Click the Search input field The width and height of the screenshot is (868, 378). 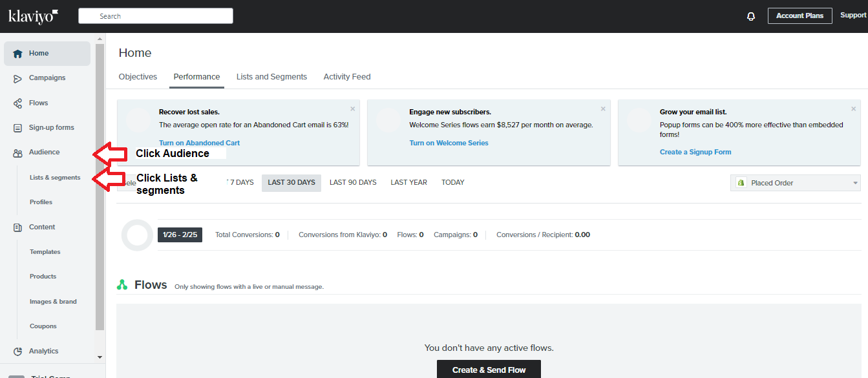tap(156, 16)
